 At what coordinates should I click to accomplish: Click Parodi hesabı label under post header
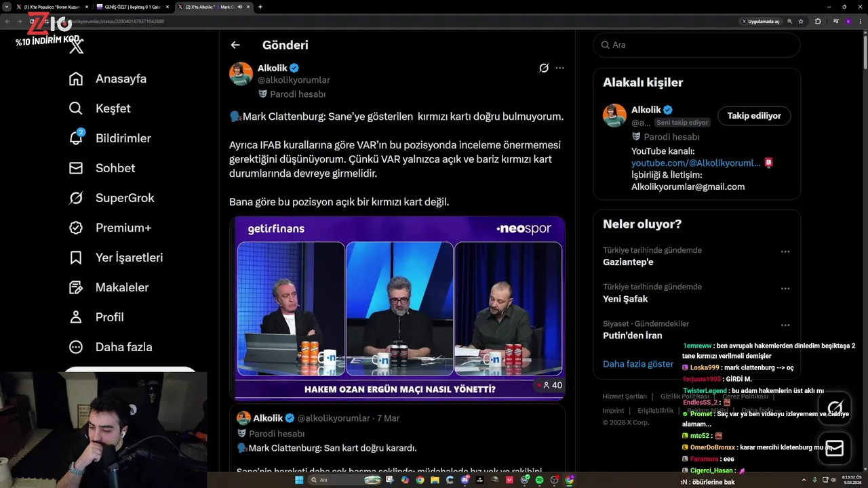tap(292, 94)
